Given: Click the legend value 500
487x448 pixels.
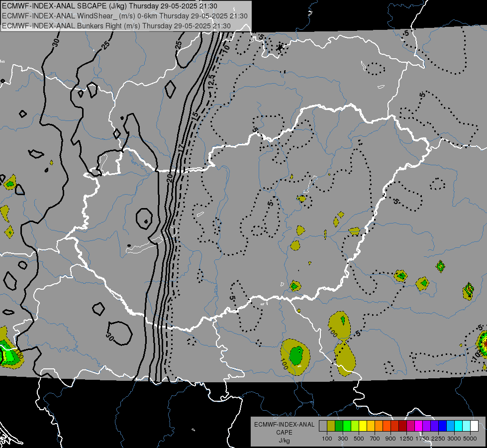Looking at the screenshot, I should click(359, 439).
